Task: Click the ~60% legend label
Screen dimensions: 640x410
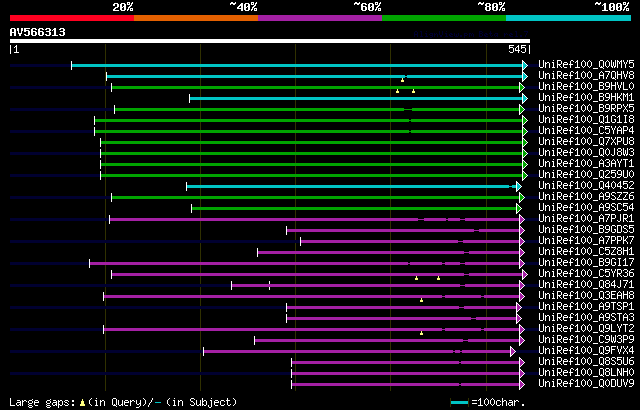Action: pos(367,7)
